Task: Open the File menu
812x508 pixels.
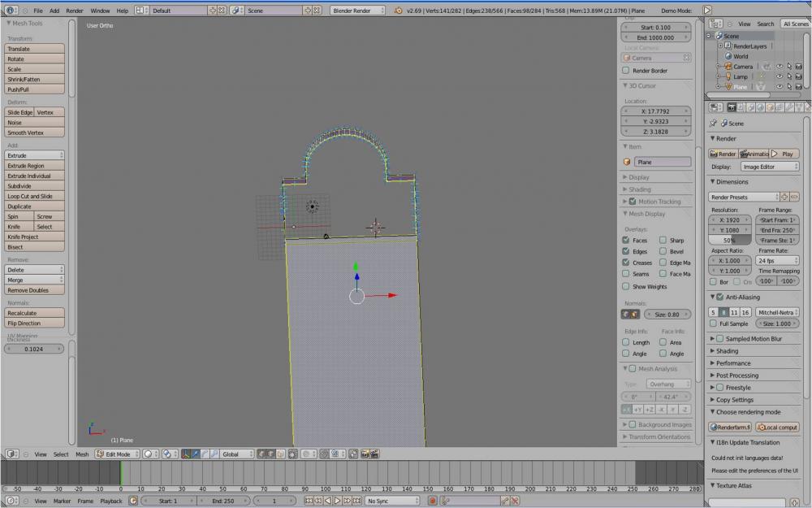Action: point(38,11)
